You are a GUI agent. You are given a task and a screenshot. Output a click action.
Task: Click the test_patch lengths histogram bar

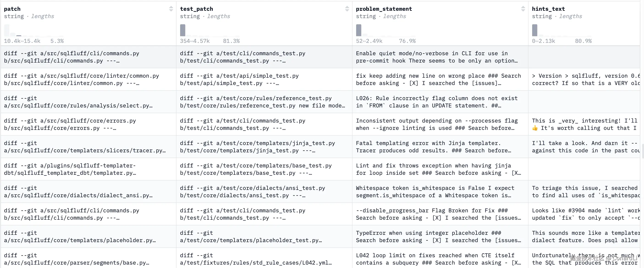tap(182, 30)
